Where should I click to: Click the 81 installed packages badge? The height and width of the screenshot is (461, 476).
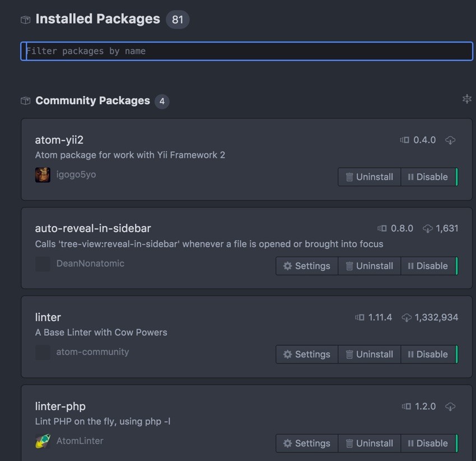(x=178, y=20)
